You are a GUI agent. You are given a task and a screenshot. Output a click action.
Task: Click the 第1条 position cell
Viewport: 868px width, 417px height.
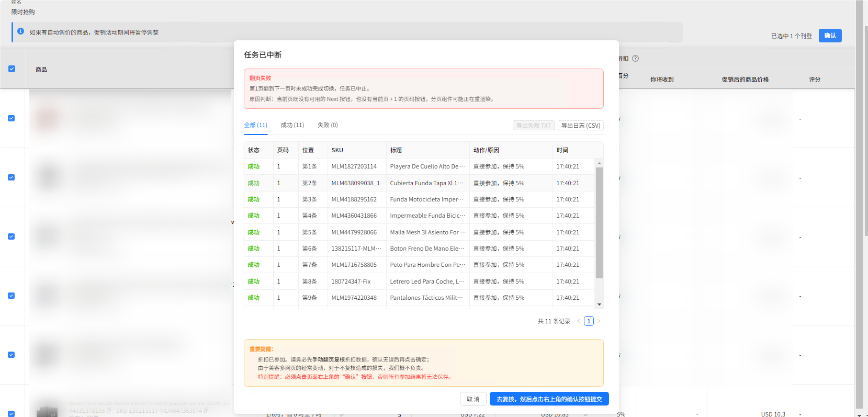310,166
